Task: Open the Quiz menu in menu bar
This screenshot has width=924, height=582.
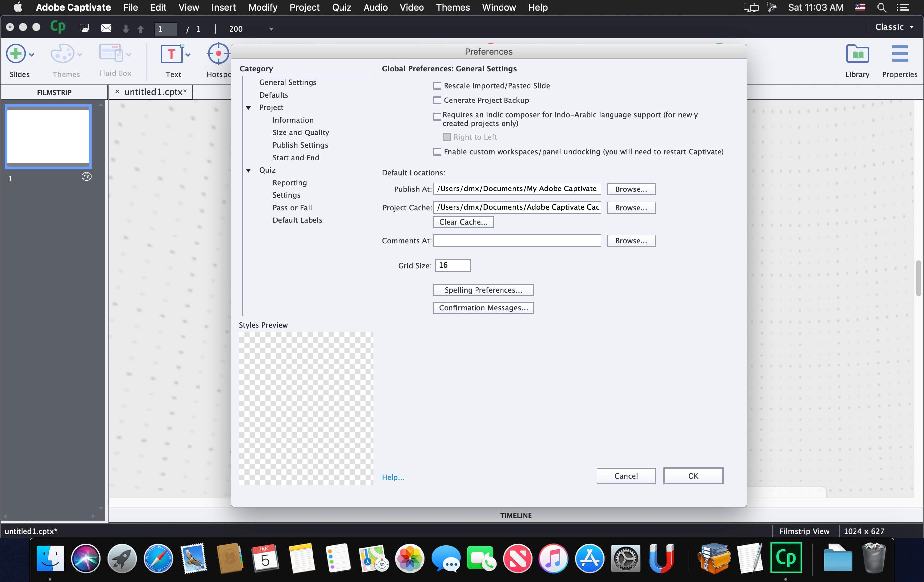Action: [x=341, y=7]
